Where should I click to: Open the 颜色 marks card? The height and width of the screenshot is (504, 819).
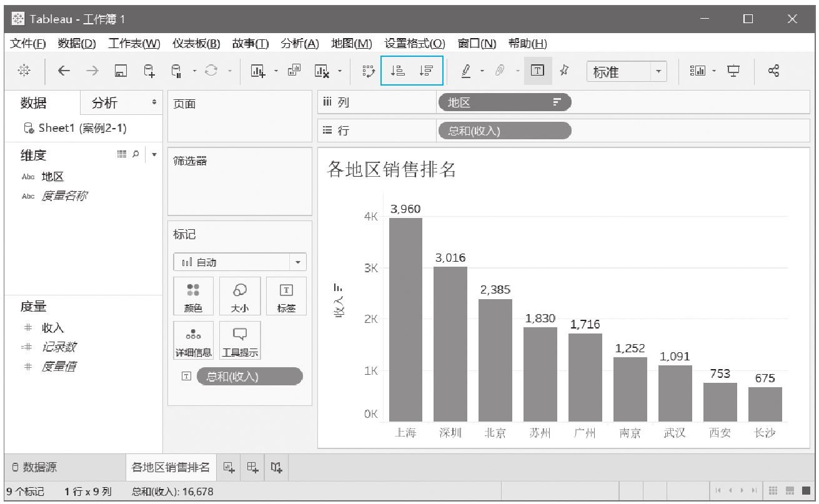click(193, 296)
